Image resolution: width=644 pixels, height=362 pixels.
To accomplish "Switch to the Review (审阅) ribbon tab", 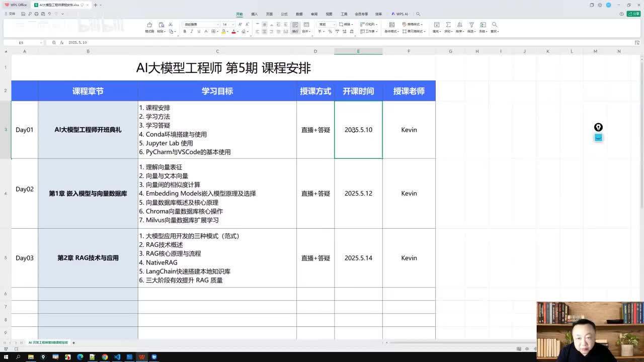I will [x=314, y=14].
